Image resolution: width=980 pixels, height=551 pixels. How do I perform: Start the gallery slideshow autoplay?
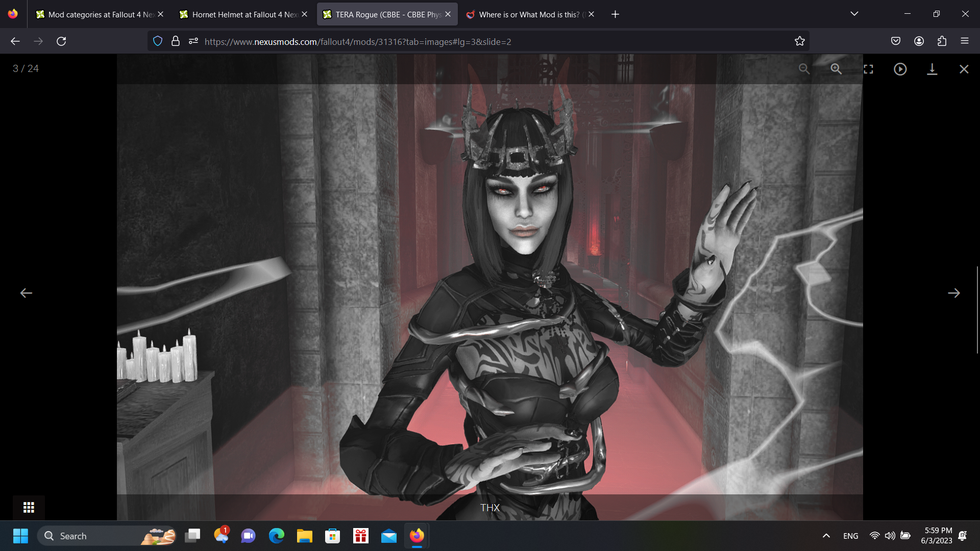[900, 69]
